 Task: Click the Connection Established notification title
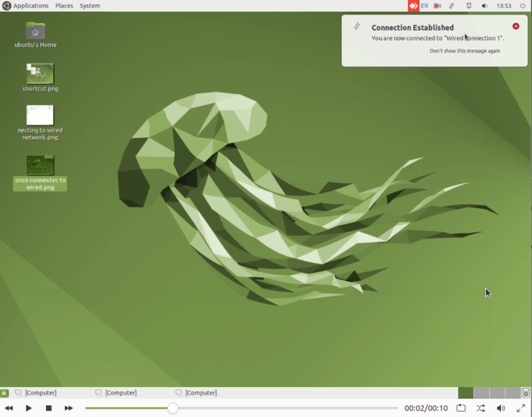click(412, 27)
